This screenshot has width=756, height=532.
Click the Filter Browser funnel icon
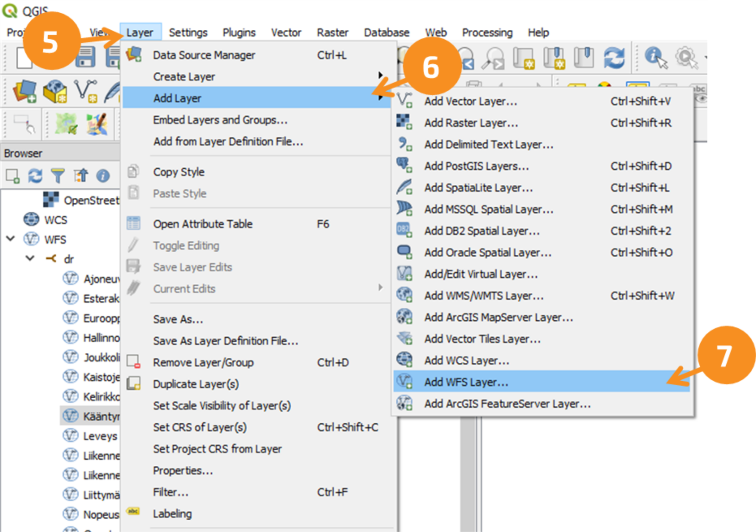tap(58, 176)
